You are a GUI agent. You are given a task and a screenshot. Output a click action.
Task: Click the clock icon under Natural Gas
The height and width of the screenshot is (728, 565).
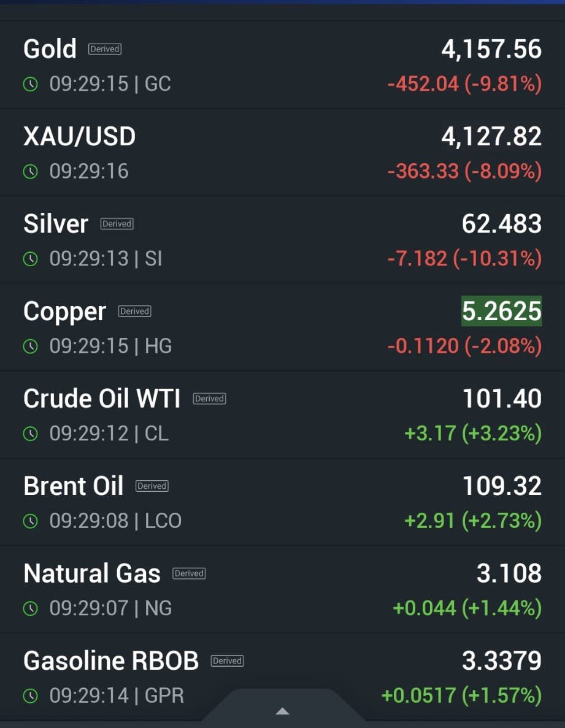(x=30, y=608)
